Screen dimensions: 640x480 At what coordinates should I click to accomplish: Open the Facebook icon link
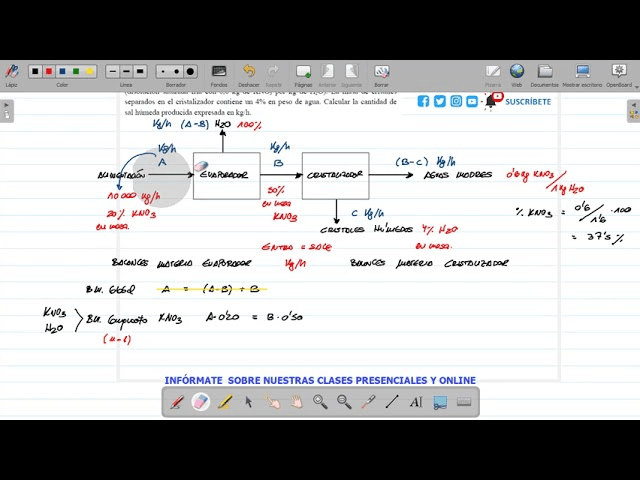[x=423, y=101]
